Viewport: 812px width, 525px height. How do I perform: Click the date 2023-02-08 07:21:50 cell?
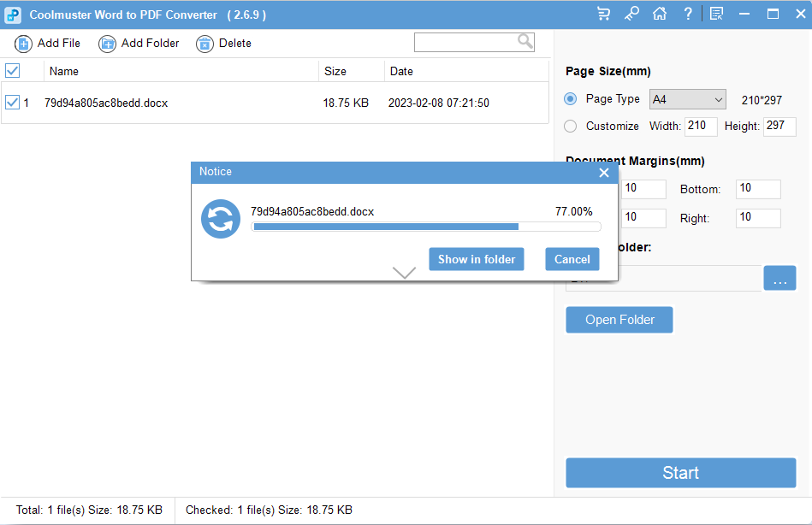(x=439, y=103)
